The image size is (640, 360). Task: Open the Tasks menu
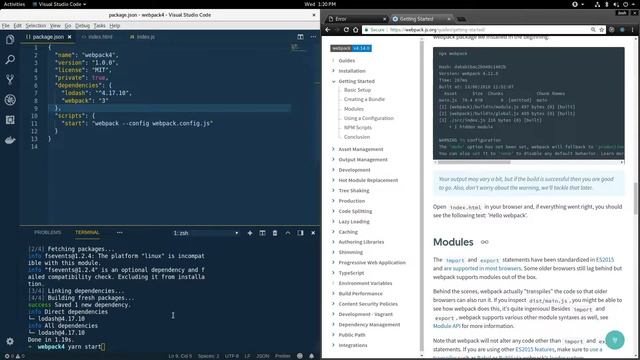coord(99,26)
